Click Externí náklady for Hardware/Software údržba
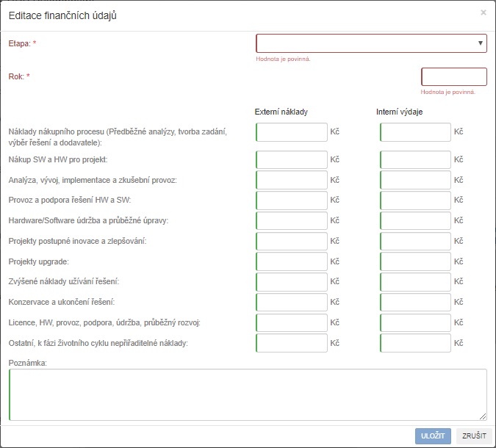The height and width of the screenshot is (448, 496). (x=292, y=221)
